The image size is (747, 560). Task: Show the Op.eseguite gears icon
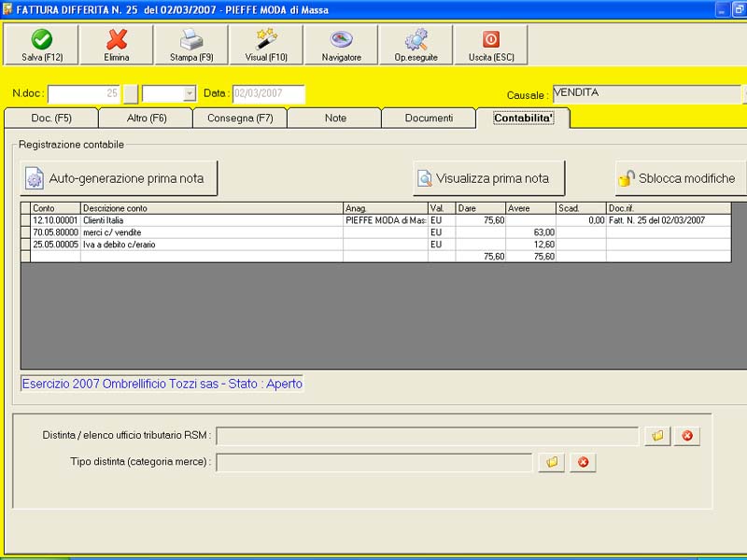pyautogui.click(x=416, y=45)
